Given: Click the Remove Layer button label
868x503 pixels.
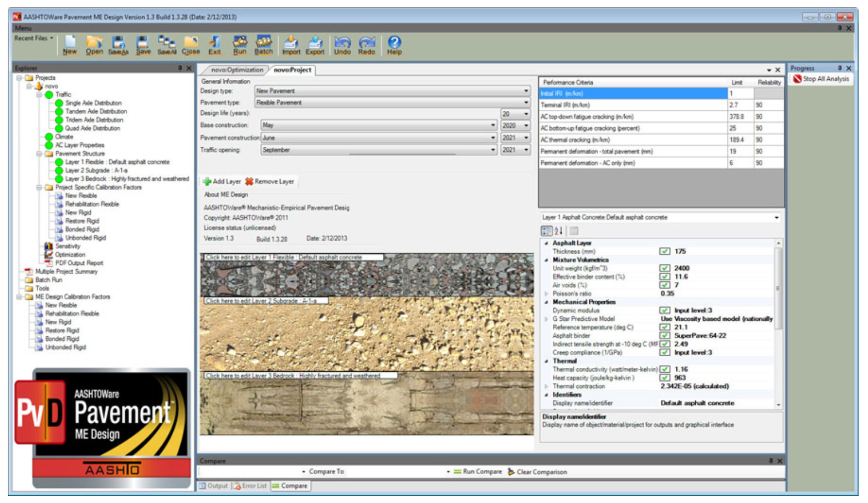Looking at the screenshot, I should click(x=274, y=182).
